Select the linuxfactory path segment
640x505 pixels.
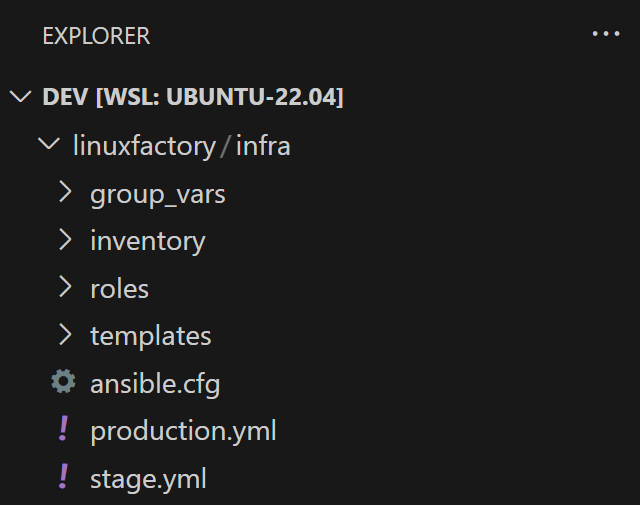pos(144,146)
